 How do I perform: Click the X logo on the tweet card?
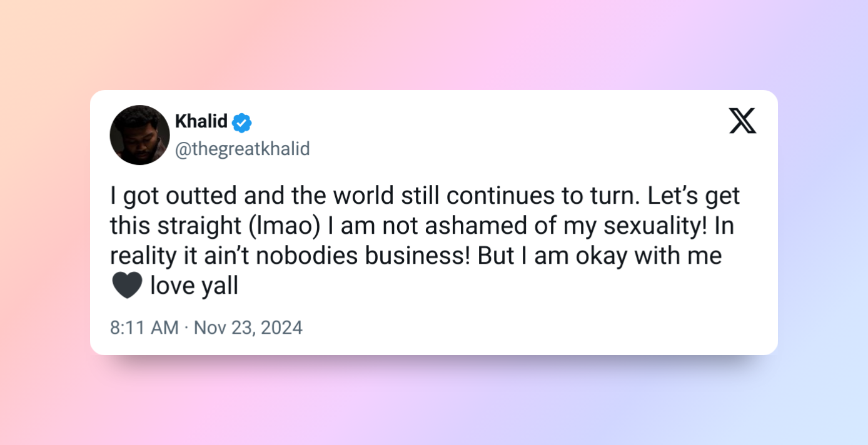point(742,121)
